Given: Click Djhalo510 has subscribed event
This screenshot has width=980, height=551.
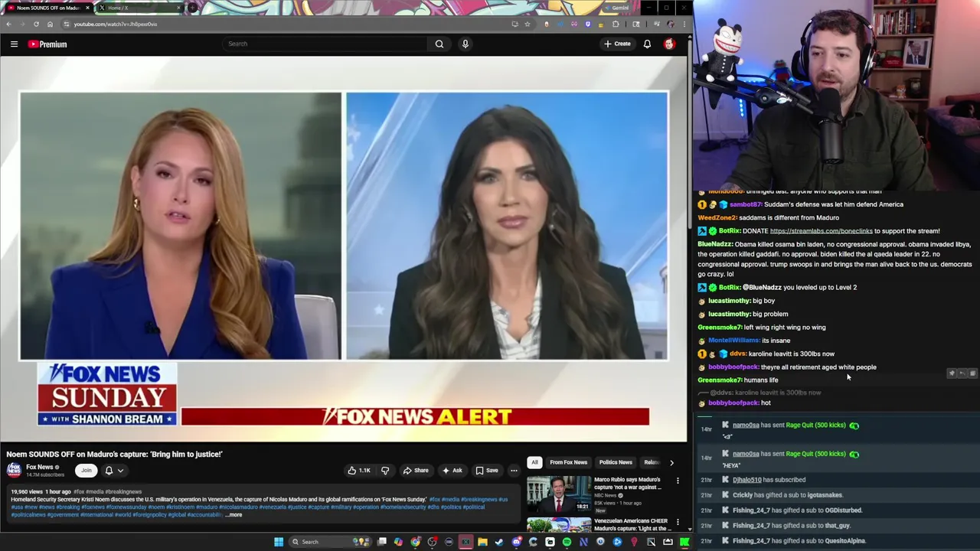Looking at the screenshot, I should [x=837, y=480].
